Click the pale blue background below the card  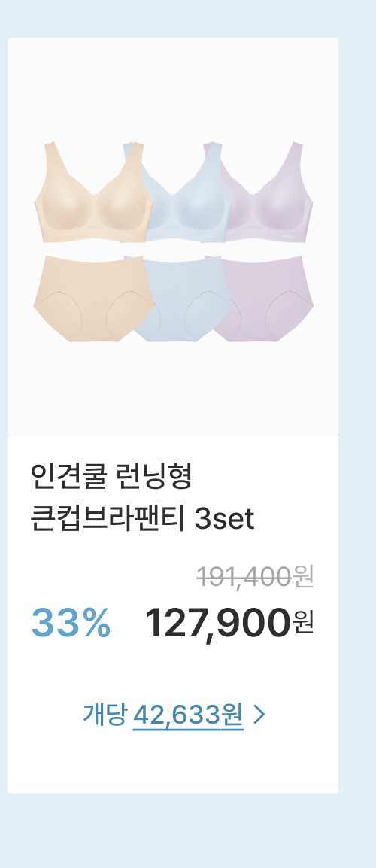[188, 830]
